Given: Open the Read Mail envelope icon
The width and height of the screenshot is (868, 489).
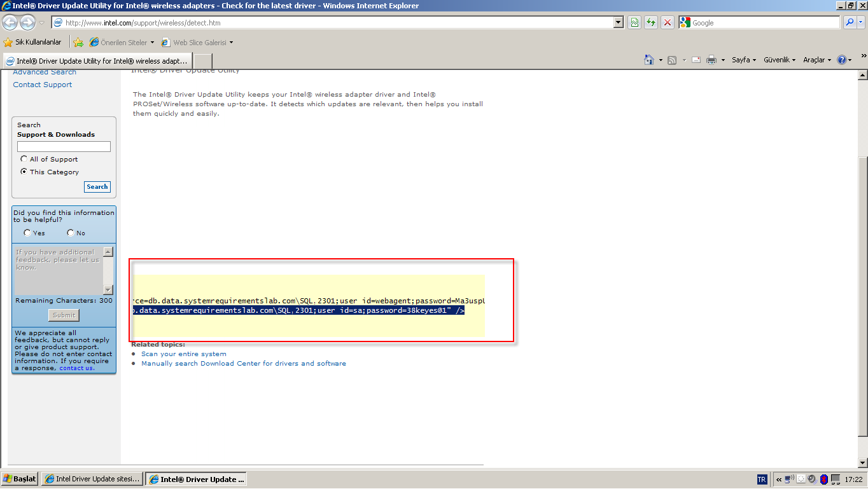Looking at the screenshot, I should point(696,60).
